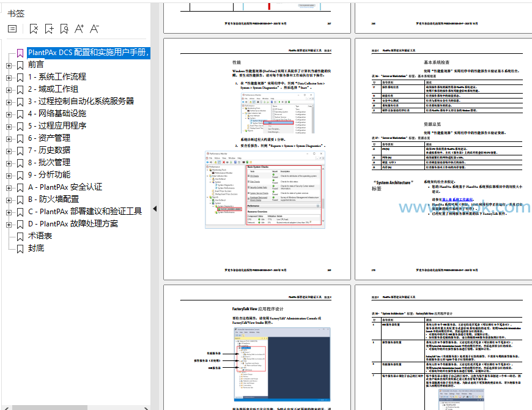
Task: Jump to bookmark D - PlantPAx 故障处理方案
Action: tap(73, 224)
